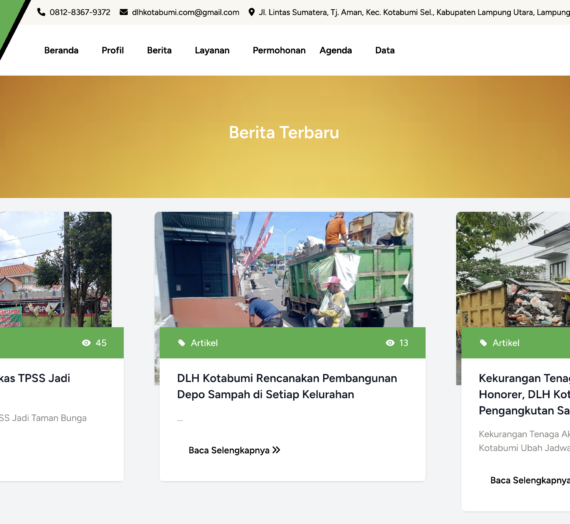Click the yellow dumpster trash photo
The width and height of the screenshot is (570, 524).
pos(513,269)
